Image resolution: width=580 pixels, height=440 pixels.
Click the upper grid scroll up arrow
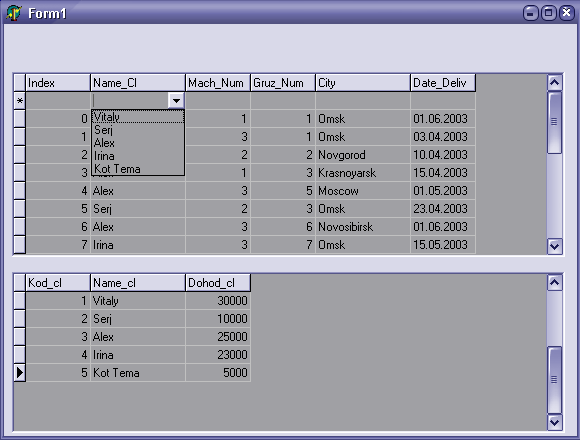(554, 82)
